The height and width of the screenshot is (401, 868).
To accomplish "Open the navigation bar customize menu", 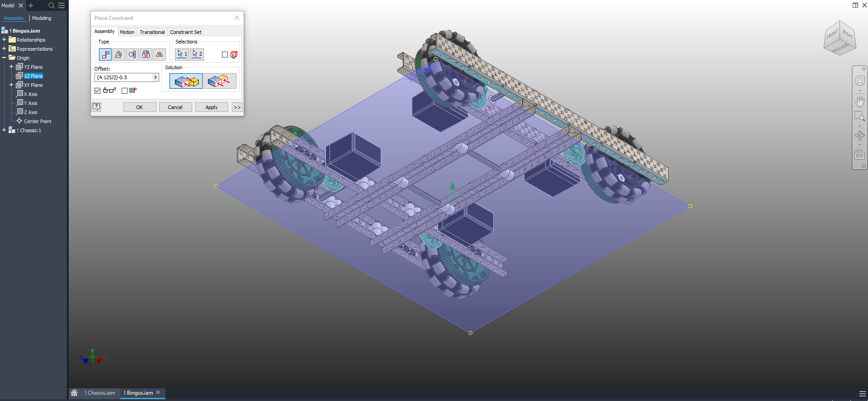I will coord(863,166).
